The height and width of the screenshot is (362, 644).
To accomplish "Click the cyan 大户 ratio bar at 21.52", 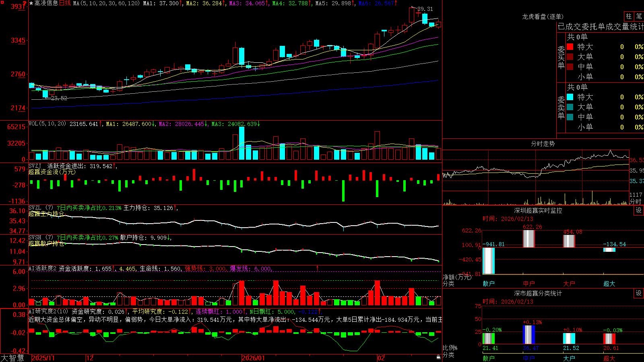I will (569, 338).
